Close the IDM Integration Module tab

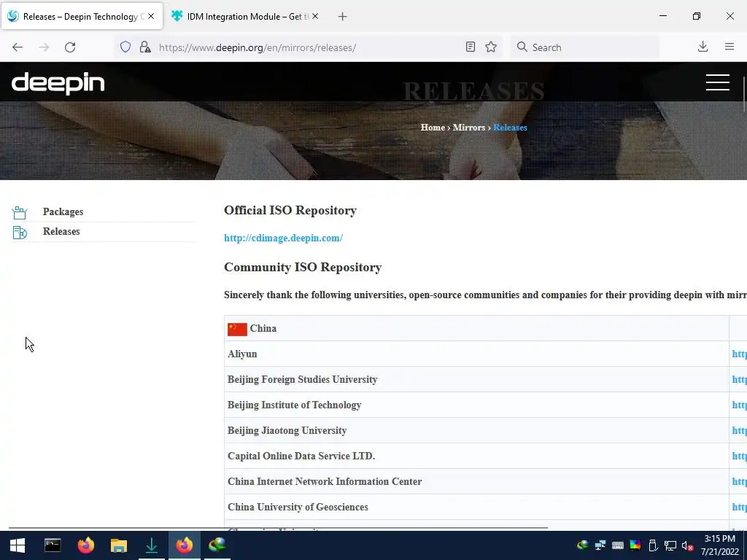pos(315,16)
